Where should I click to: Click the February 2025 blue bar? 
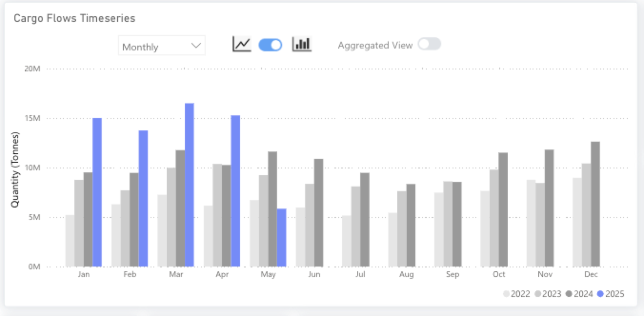tap(143, 198)
